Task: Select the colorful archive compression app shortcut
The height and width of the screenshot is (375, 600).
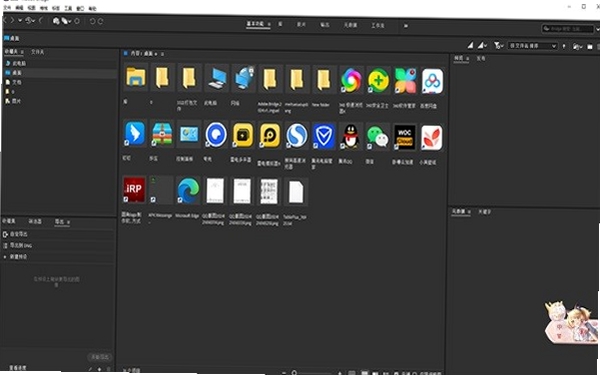Action: 162,134
